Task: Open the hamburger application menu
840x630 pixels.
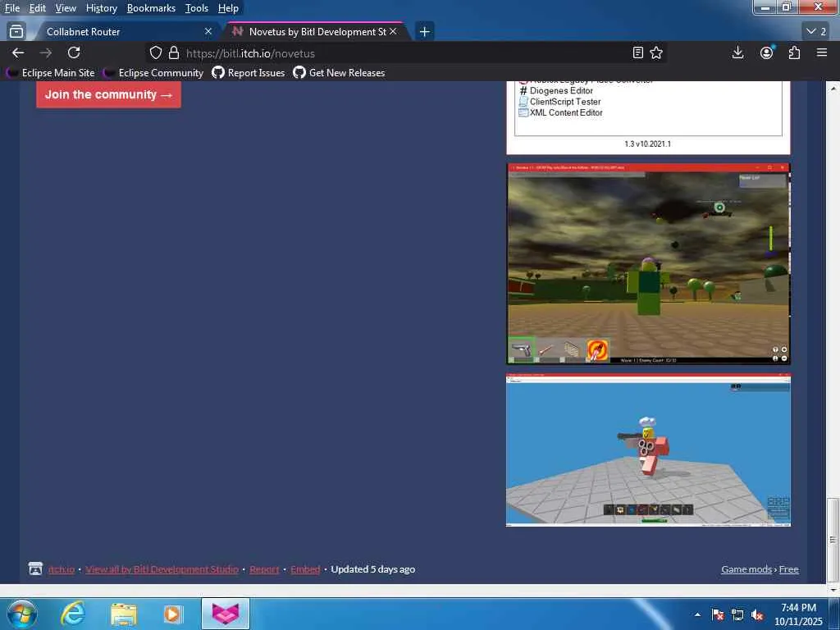Action: point(822,52)
